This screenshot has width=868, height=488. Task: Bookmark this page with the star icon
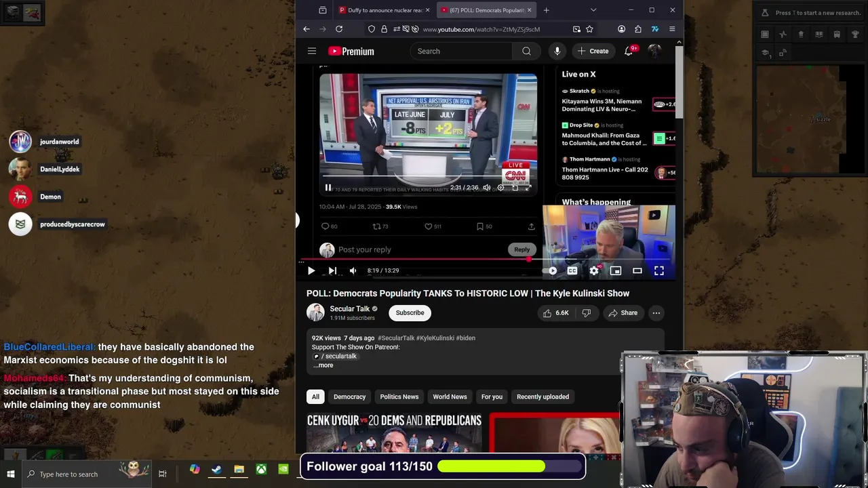tap(589, 29)
